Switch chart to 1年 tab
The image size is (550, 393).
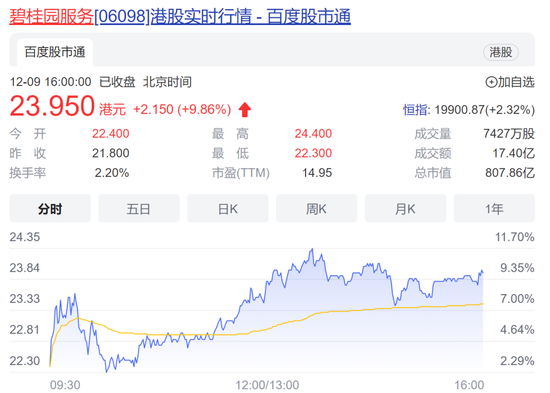494,208
